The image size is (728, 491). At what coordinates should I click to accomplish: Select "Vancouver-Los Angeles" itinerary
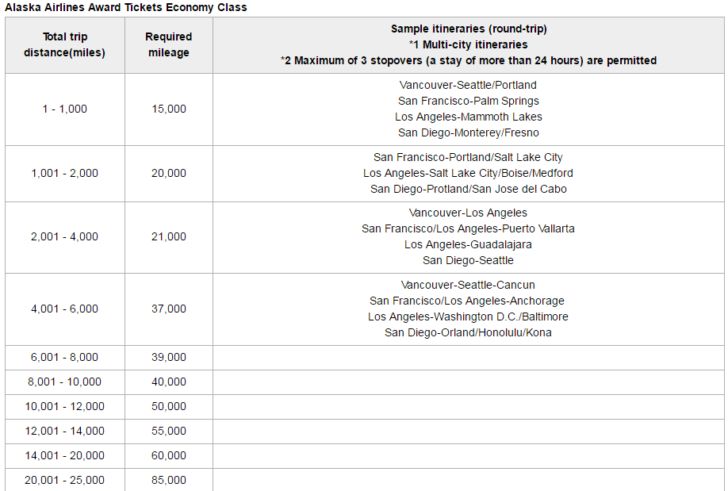468,213
